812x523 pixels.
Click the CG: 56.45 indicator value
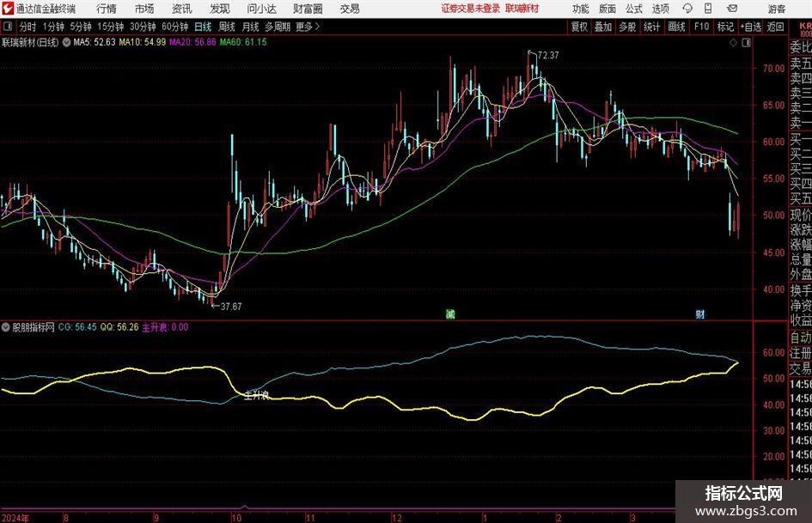pos(77,327)
